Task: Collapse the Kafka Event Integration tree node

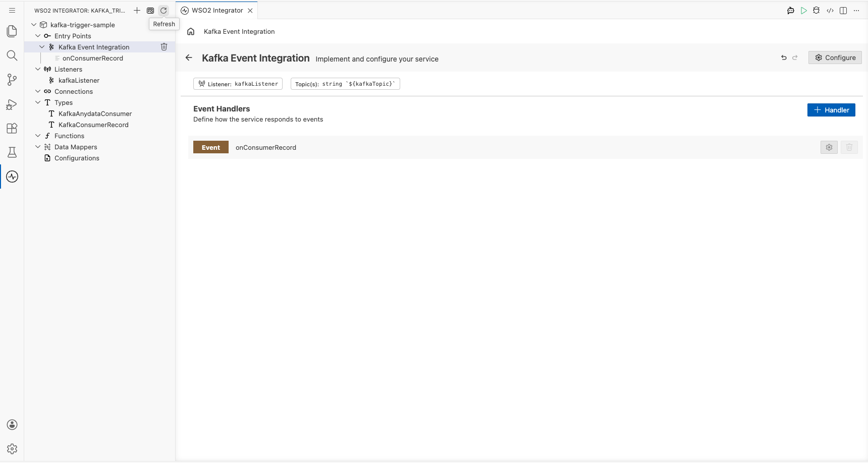Action: point(42,47)
